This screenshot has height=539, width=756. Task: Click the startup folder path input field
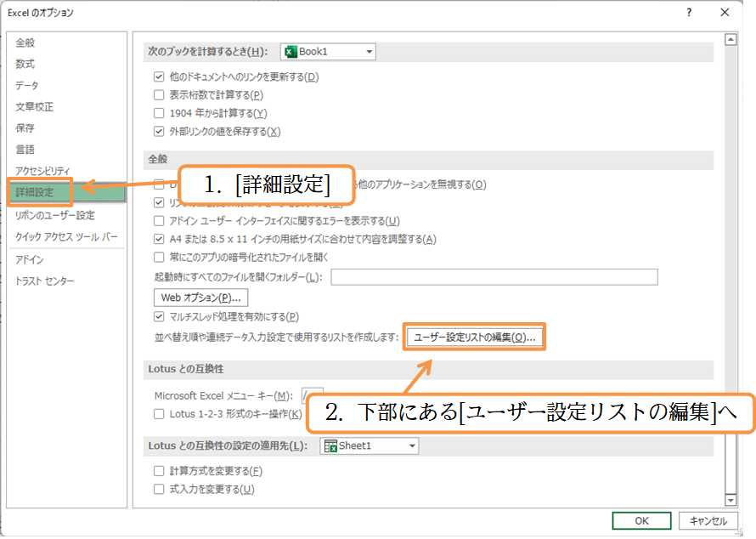tap(494, 277)
